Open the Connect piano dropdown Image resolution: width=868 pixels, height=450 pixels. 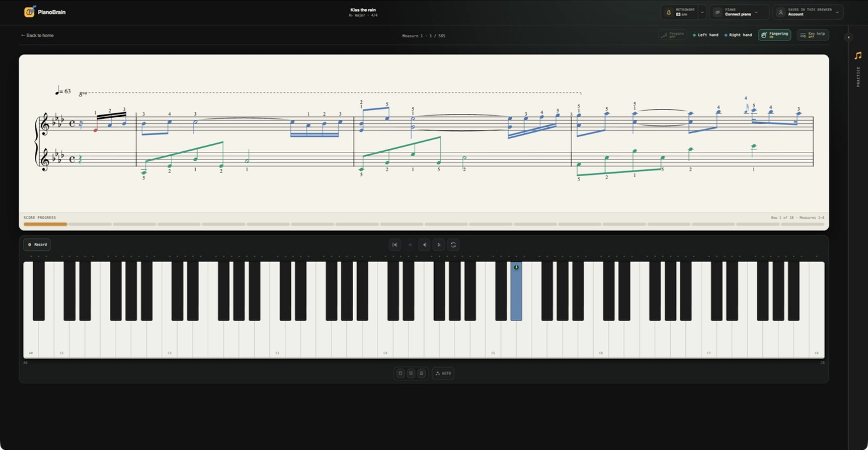tap(739, 12)
